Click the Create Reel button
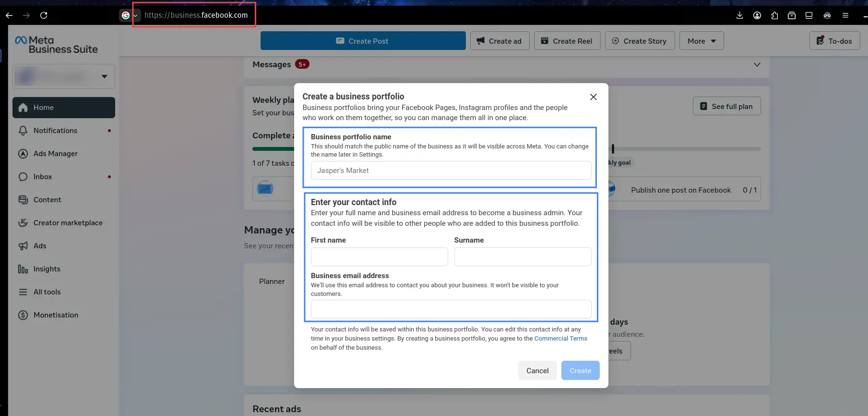 click(x=567, y=41)
